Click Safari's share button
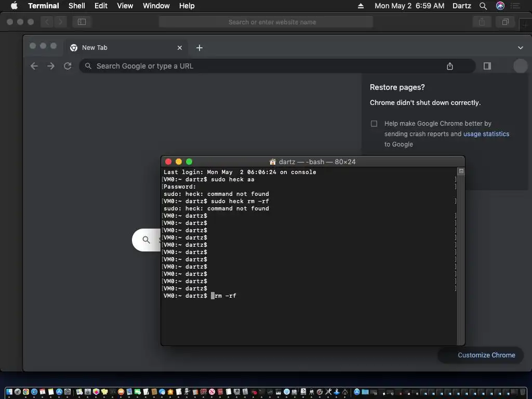Viewport: 532px width, 399px height. click(482, 22)
